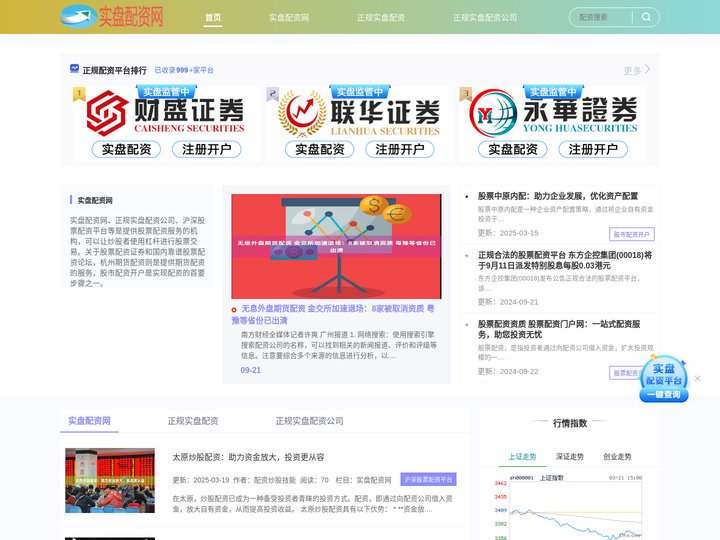This screenshot has width=720, height=540.
Task: Open 正规合法的股票配资平台 东方企控集团 article
Action: tap(565, 260)
